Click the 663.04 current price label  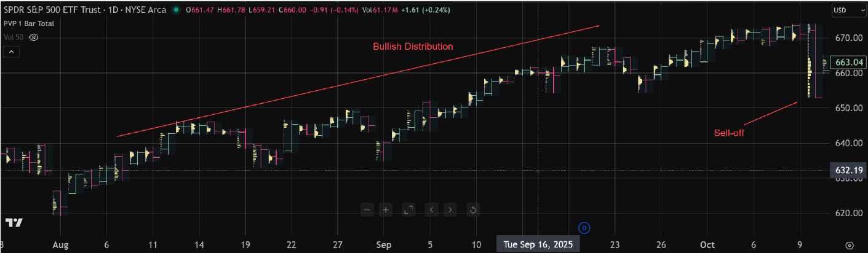tap(848, 62)
